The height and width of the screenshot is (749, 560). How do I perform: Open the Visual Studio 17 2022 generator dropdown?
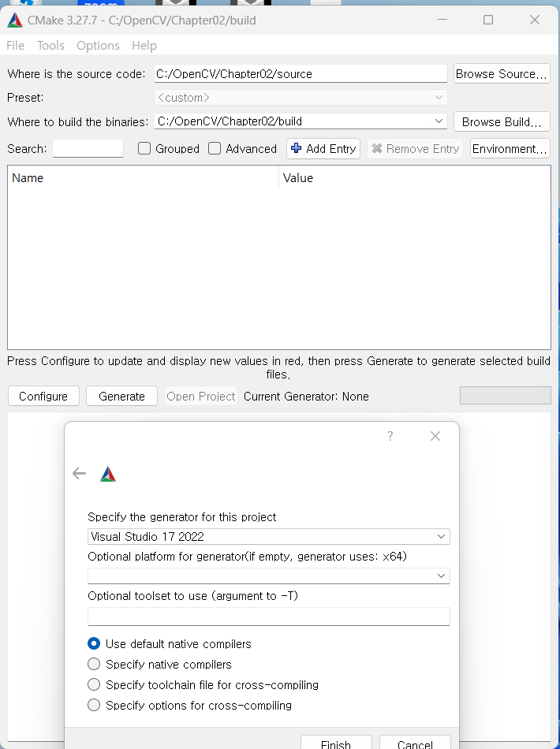268,536
